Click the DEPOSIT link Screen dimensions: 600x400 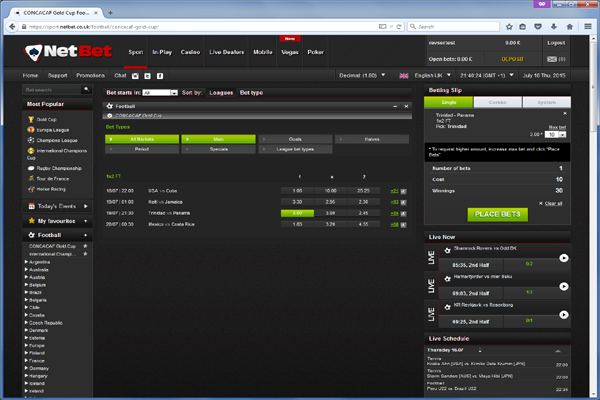[512, 59]
